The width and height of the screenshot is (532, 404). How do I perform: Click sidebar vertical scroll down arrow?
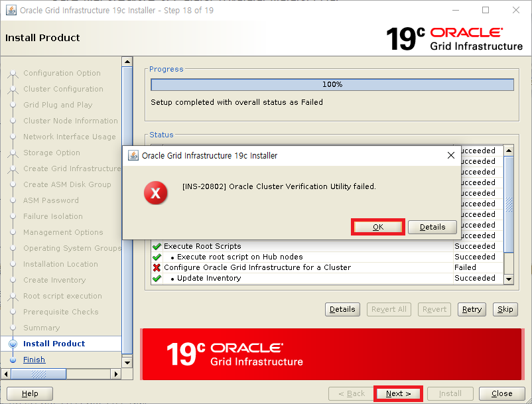point(127,362)
